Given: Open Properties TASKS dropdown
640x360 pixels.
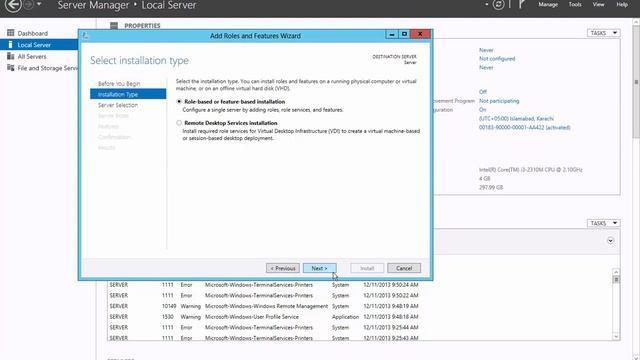Looking at the screenshot, I should click(x=604, y=33).
